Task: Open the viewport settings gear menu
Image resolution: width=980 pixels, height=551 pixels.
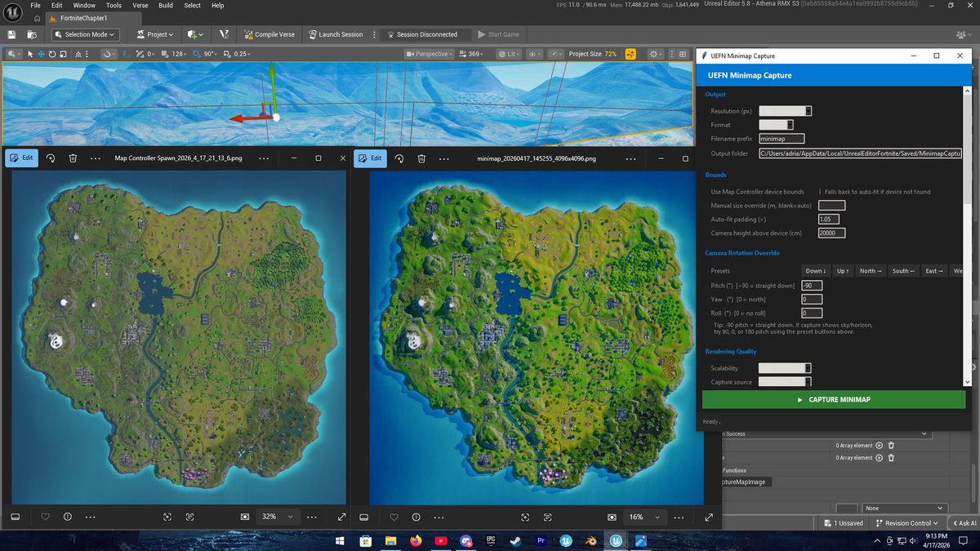Action: [x=656, y=54]
